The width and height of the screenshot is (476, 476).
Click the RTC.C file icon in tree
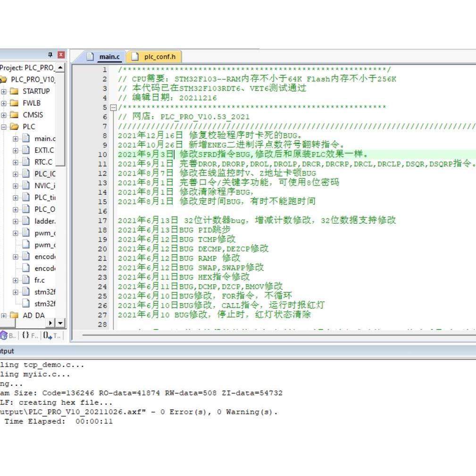tap(26, 162)
